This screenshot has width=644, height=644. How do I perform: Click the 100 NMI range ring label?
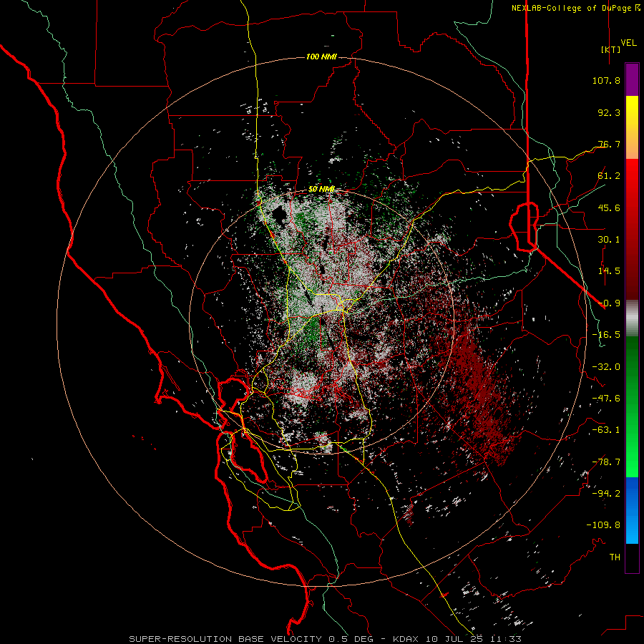[x=321, y=57]
